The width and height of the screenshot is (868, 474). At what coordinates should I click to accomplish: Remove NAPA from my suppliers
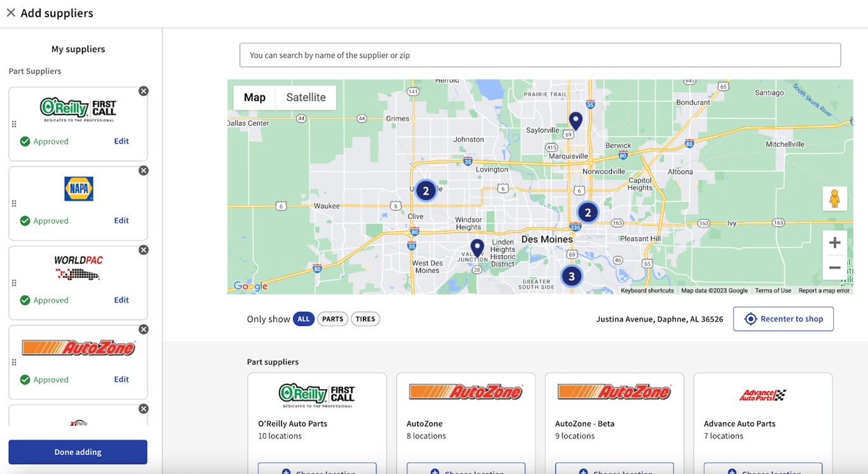pyautogui.click(x=144, y=170)
